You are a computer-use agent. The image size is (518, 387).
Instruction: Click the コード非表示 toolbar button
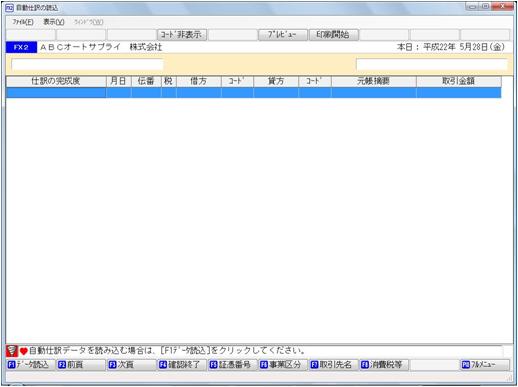[182, 35]
